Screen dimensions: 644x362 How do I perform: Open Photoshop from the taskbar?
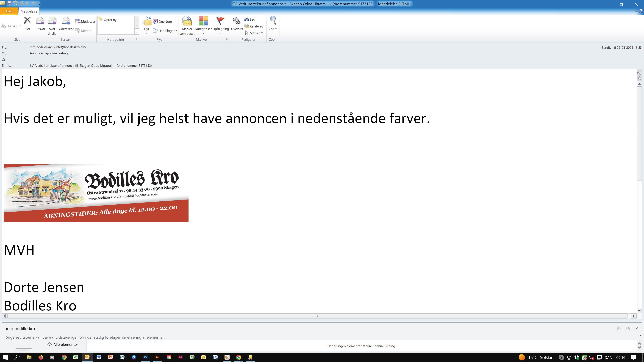(145, 357)
